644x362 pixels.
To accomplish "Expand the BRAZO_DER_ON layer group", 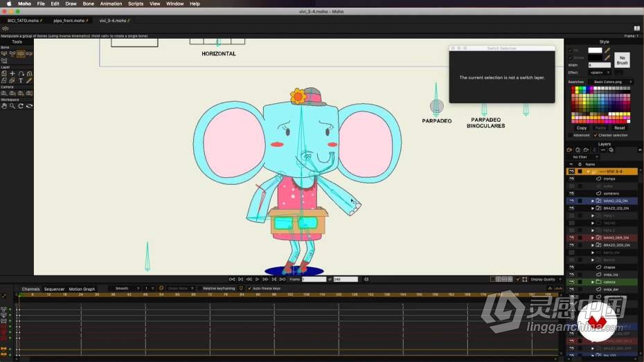I will [x=593, y=245].
